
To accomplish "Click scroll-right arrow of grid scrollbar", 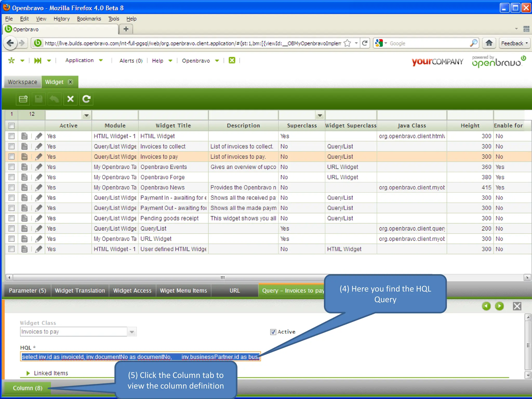I will (527, 278).
